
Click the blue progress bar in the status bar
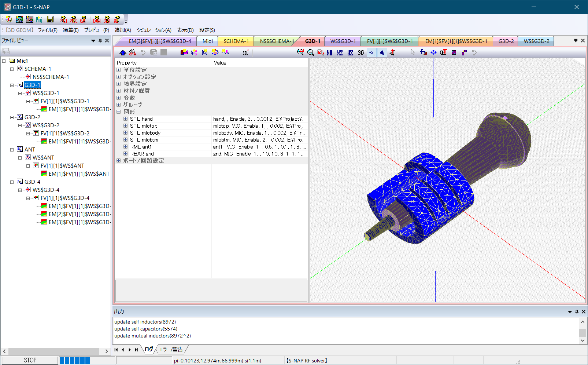75,360
